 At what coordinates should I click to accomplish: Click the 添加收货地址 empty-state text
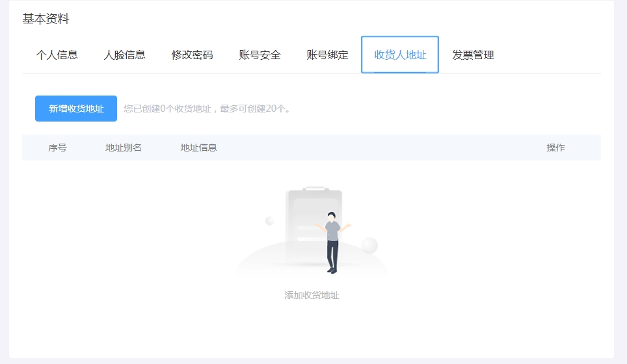(312, 295)
